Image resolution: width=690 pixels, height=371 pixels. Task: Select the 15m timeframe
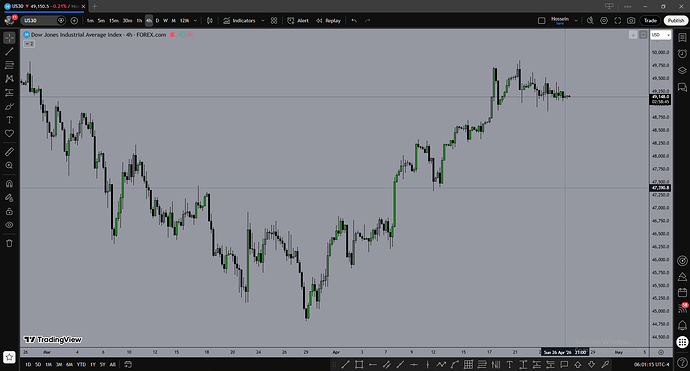114,21
